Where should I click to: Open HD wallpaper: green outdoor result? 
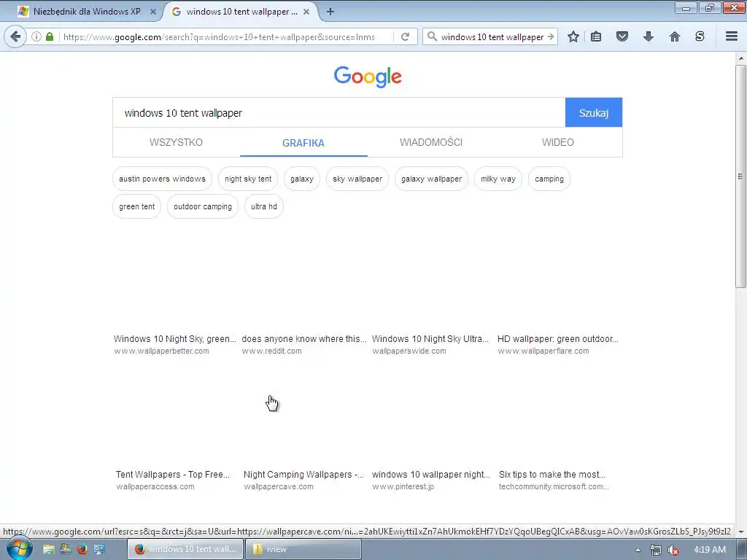[558, 339]
